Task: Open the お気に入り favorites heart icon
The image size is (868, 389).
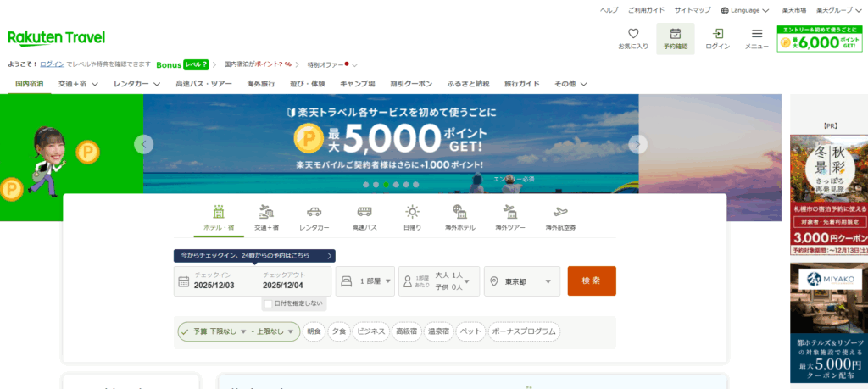Action: pyautogui.click(x=632, y=34)
